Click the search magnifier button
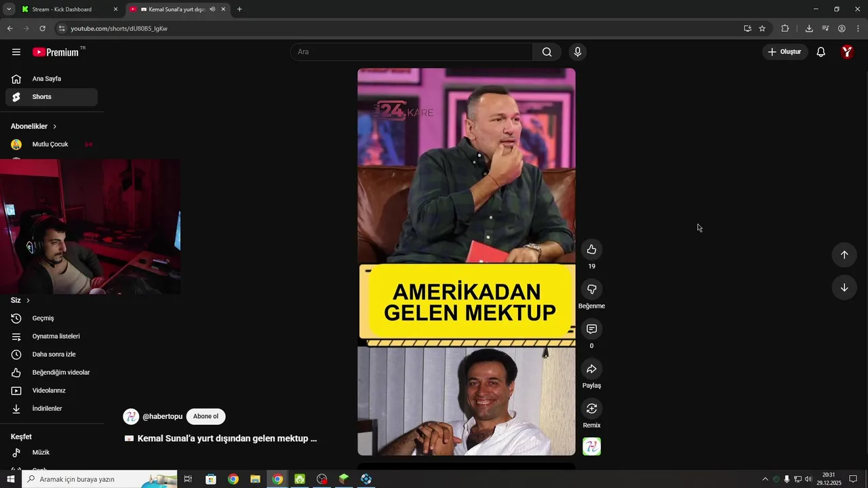Screen dimensions: 868x488 coord(547,52)
